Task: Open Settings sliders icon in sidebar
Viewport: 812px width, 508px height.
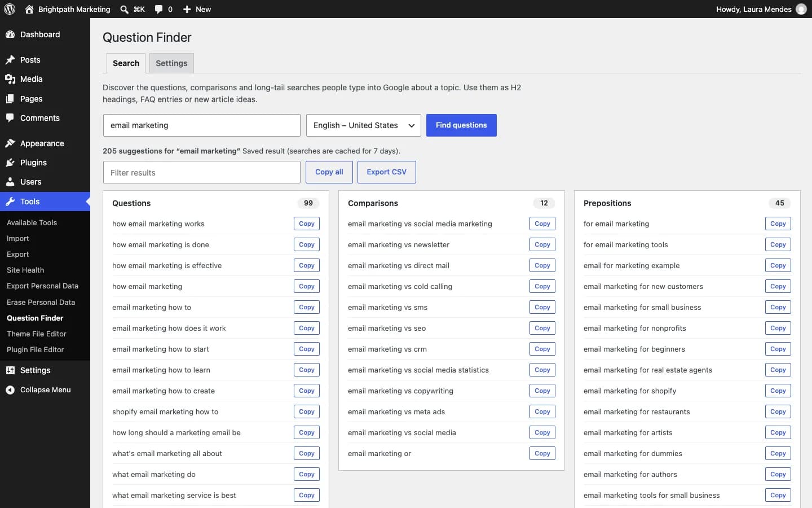Action: [x=10, y=370]
